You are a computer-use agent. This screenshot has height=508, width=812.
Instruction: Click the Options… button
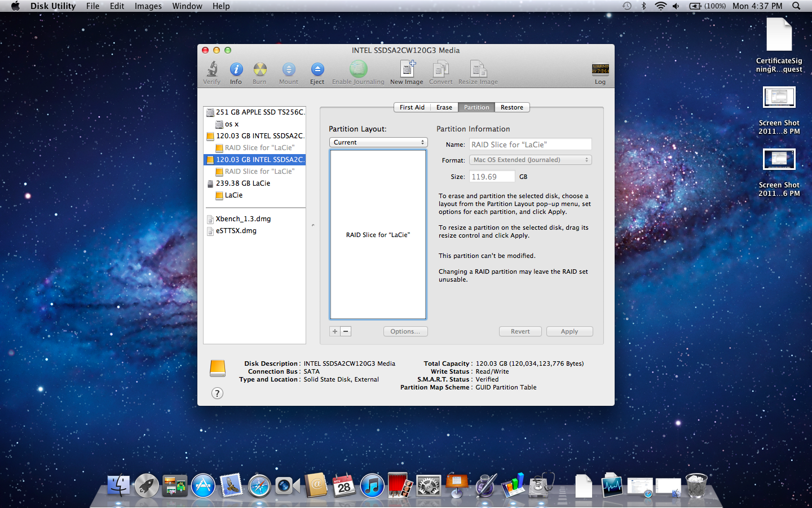point(405,331)
